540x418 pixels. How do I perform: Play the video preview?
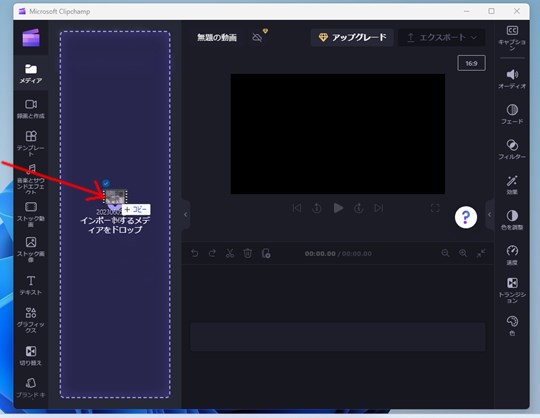coord(338,208)
